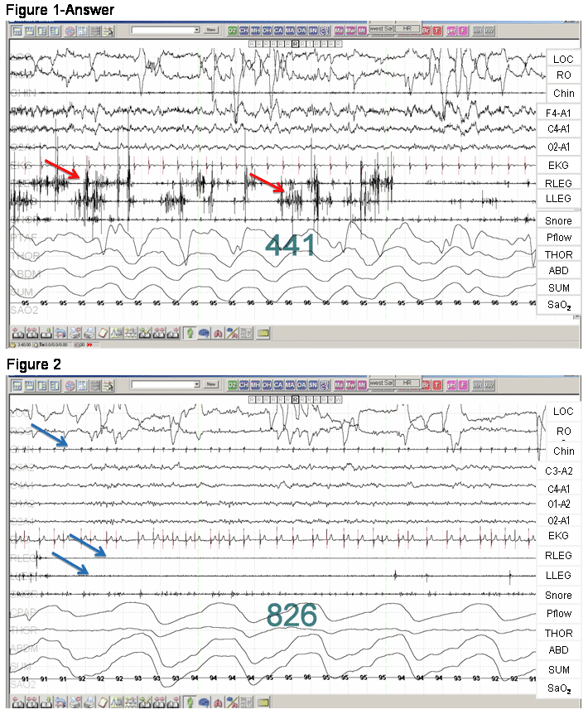Click the pink pH icon in Figure 2 toolbar
This screenshot has height=719, width=588.
click(451, 384)
